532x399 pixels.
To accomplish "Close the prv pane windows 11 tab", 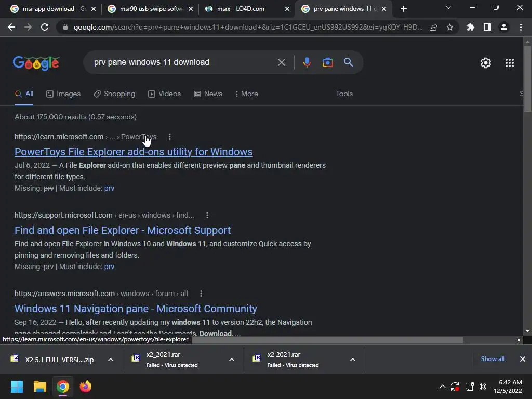I will click(384, 9).
